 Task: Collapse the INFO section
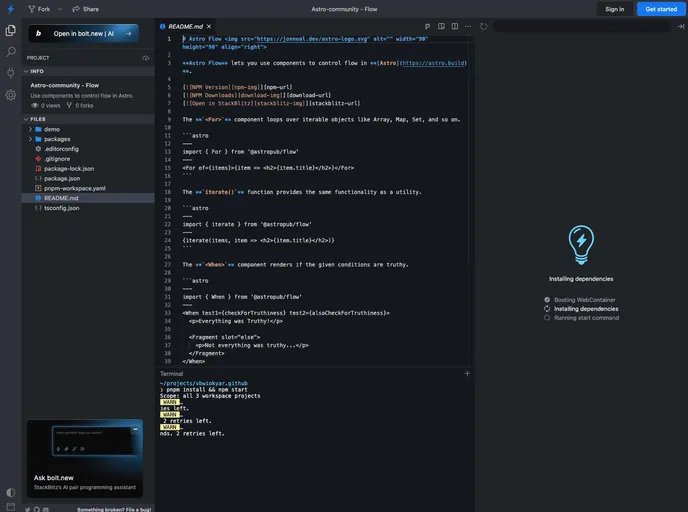(x=88, y=71)
